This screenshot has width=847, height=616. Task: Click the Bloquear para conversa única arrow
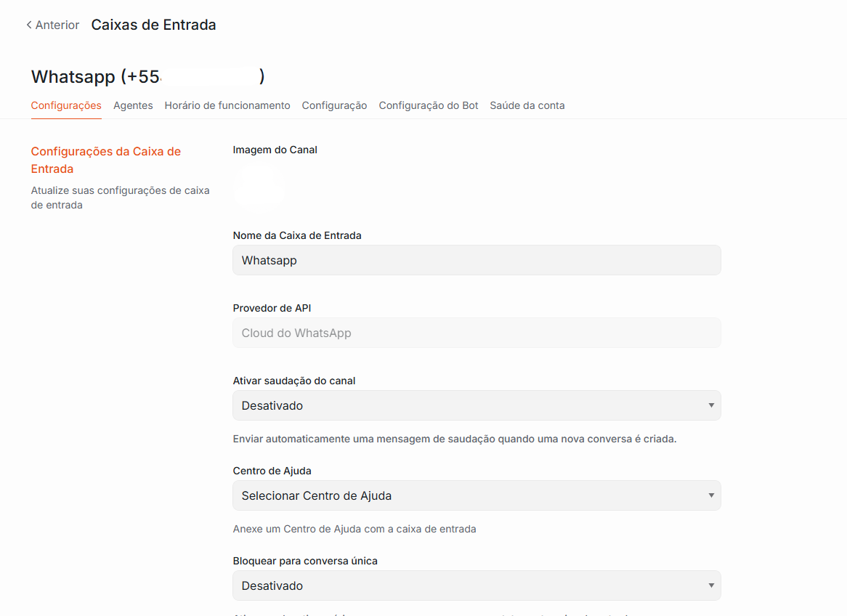point(711,585)
